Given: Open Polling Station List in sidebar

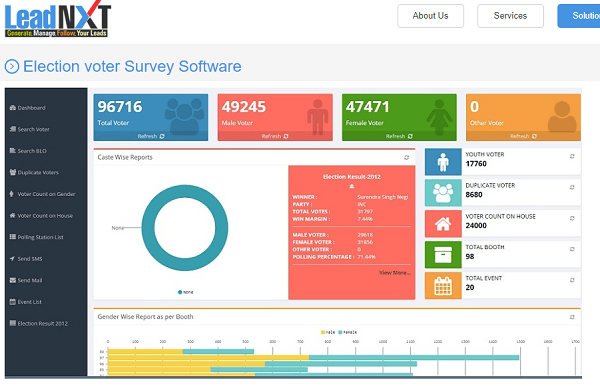Looking at the screenshot, I should click(x=36, y=237).
